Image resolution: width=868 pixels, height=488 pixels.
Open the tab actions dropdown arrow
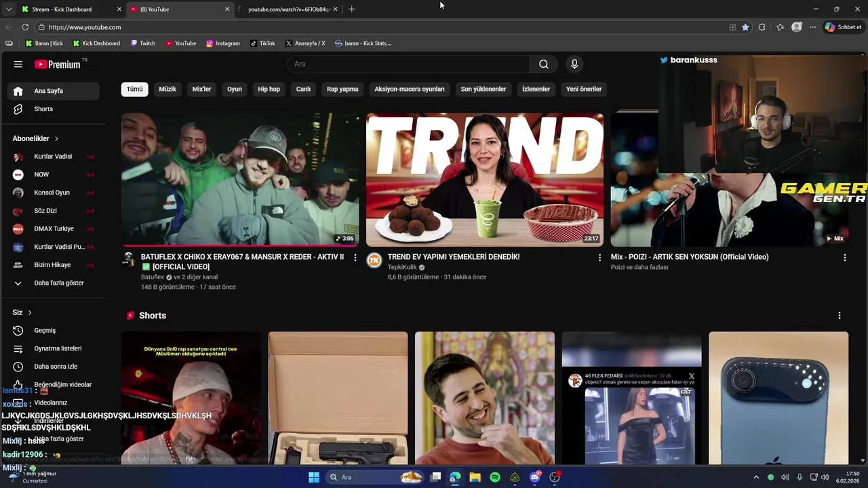point(9,9)
